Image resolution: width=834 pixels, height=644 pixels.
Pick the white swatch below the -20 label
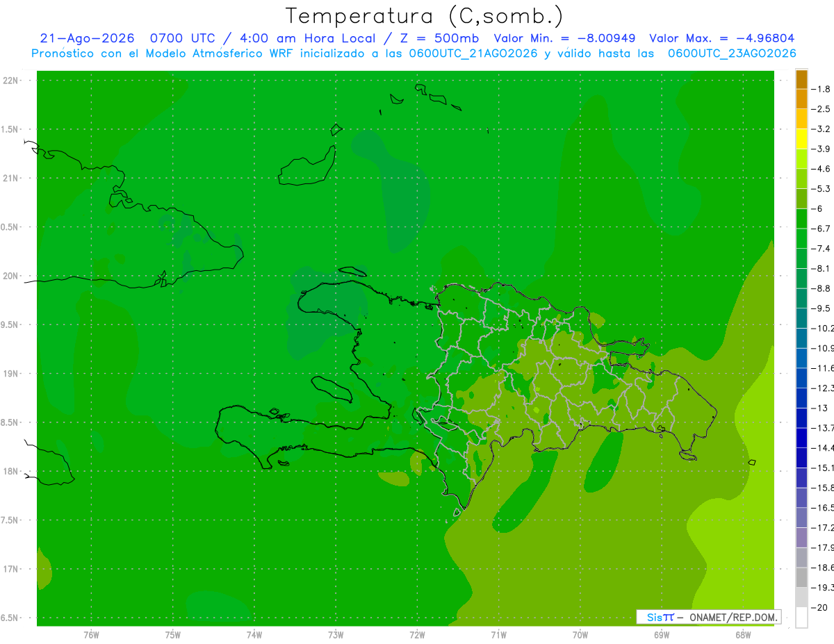(x=801, y=618)
